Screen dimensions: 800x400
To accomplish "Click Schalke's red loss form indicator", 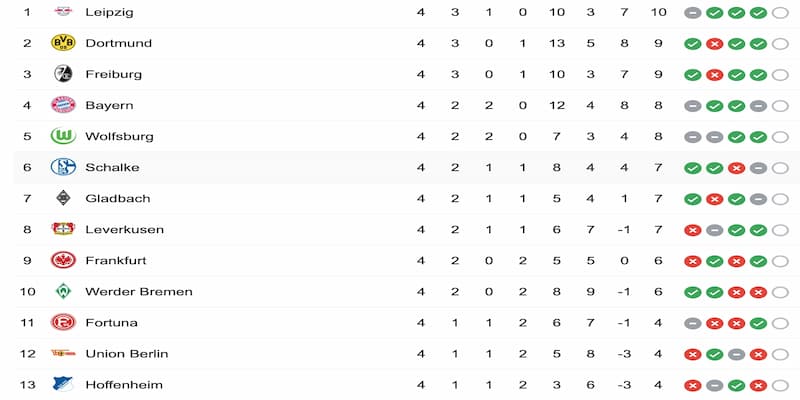I will (736, 168).
